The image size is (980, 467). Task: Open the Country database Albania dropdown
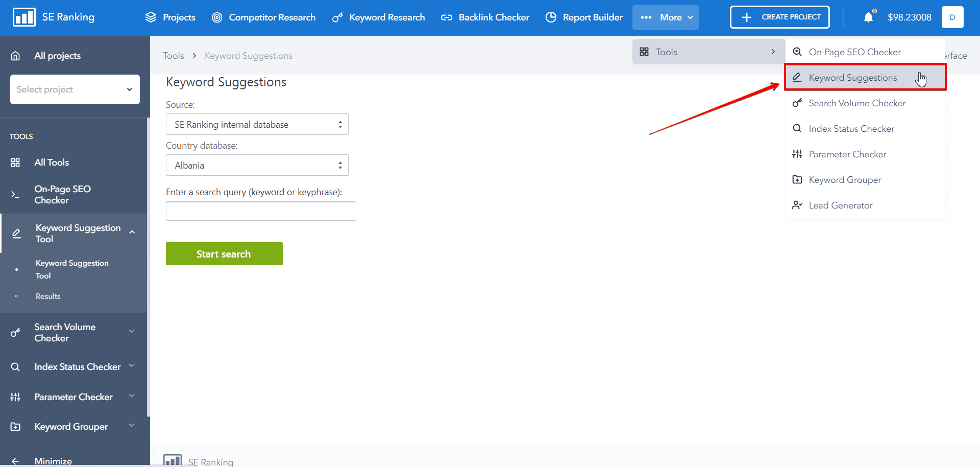[257, 165]
